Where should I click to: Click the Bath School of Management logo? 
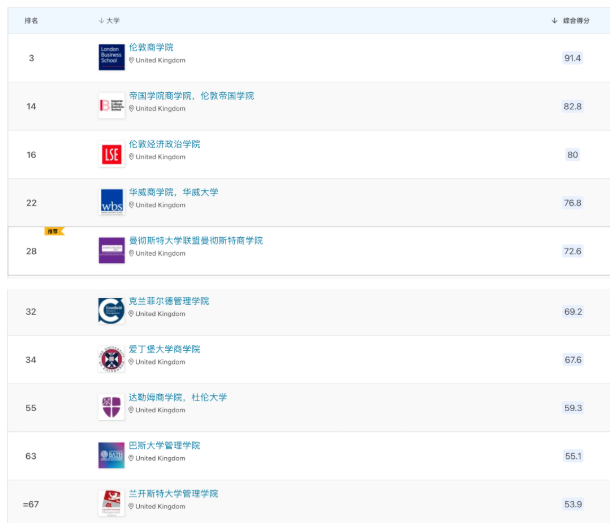tap(111, 455)
